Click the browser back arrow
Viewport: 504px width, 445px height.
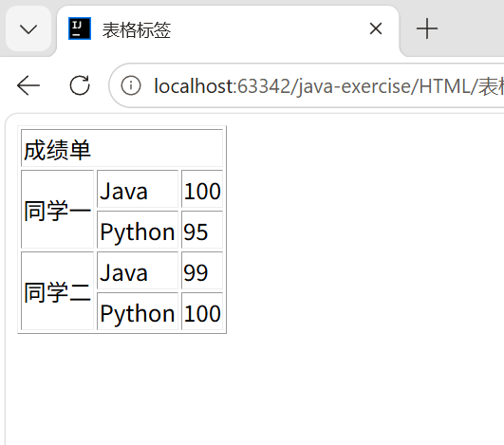click(x=28, y=85)
